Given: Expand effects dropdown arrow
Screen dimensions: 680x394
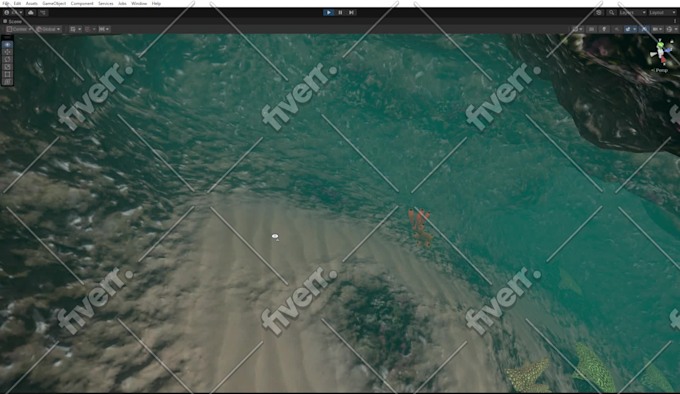Looking at the screenshot, I should point(634,29).
